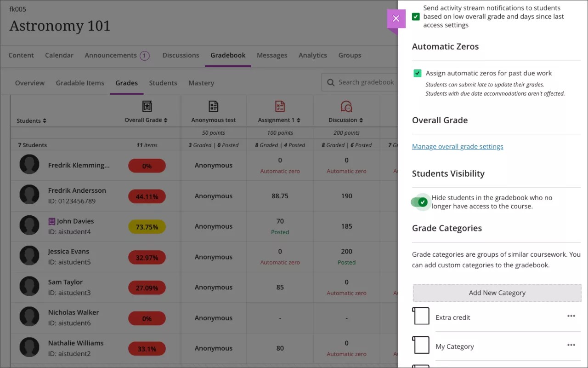Screen dimensions: 588x368
Task: Click the Anonymous test column document icon
Action: coord(213,106)
